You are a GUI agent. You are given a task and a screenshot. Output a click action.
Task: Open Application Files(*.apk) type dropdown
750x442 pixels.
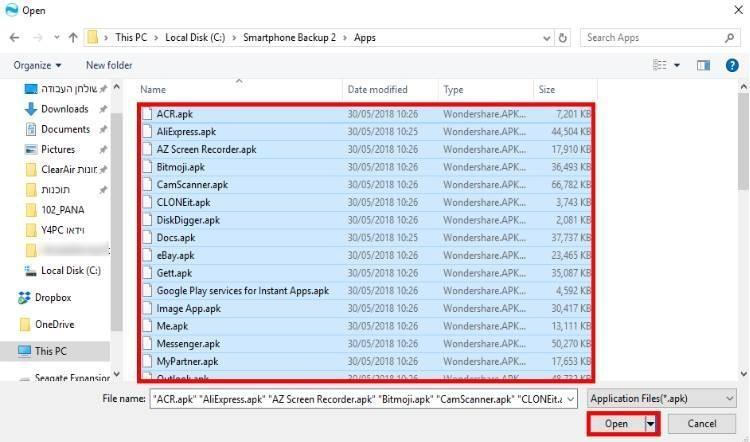coord(662,398)
